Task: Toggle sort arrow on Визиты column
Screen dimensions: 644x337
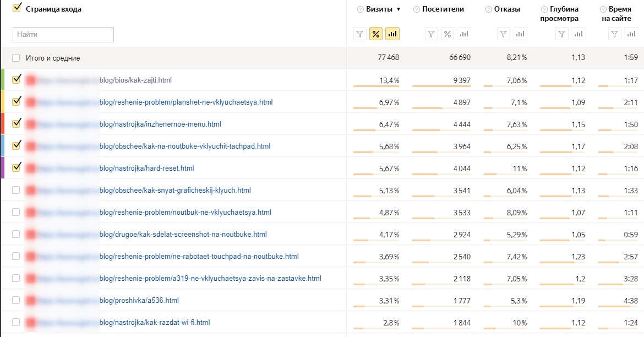Action: pos(398,9)
